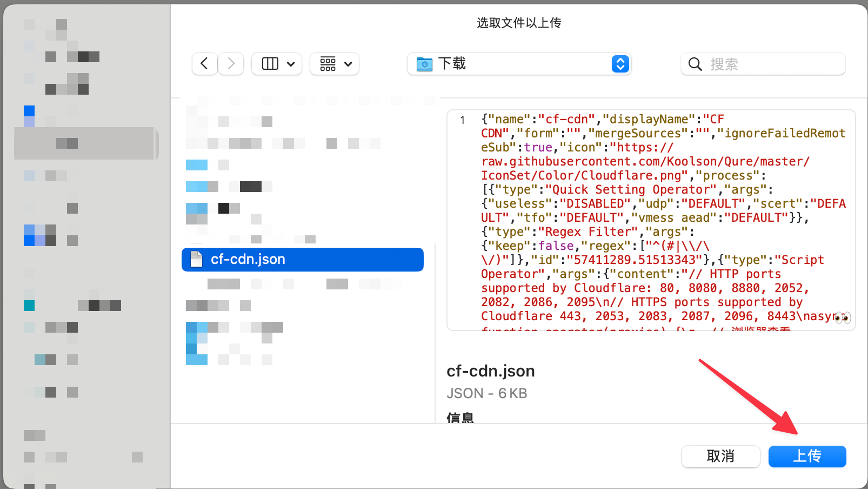This screenshot has width=868, height=489.
Task: Go back with the left chevron button
Action: (x=204, y=64)
